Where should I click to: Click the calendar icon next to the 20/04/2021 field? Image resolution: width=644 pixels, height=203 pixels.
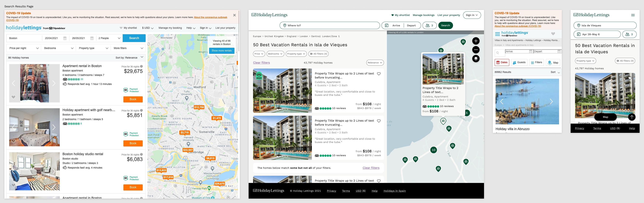pos(65,38)
